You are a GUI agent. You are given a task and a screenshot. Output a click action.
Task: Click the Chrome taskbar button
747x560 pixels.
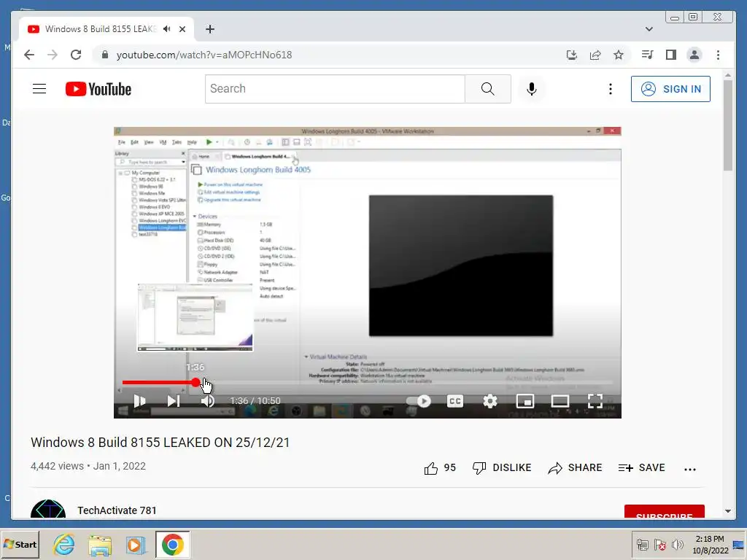[172, 544]
